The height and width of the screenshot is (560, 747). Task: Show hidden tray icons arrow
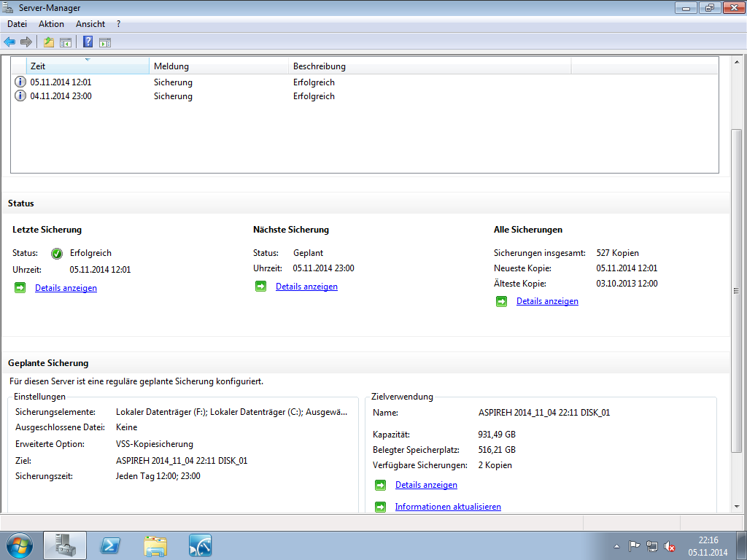click(x=617, y=545)
